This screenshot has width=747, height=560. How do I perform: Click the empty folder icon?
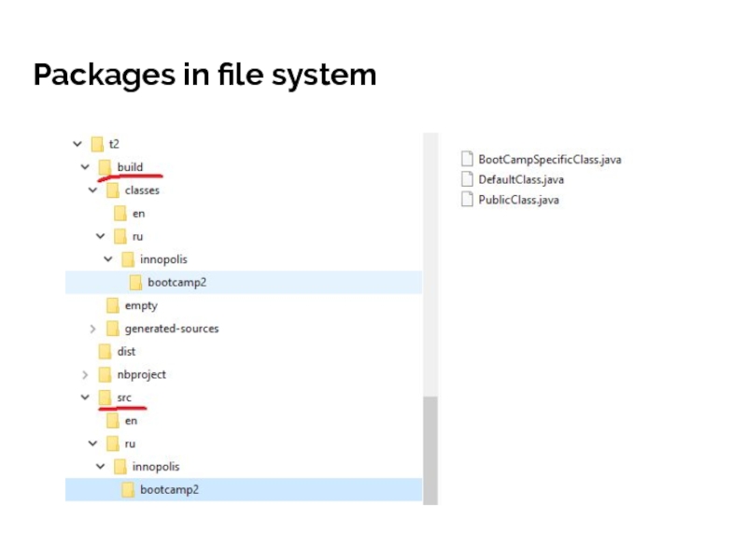point(112,305)
